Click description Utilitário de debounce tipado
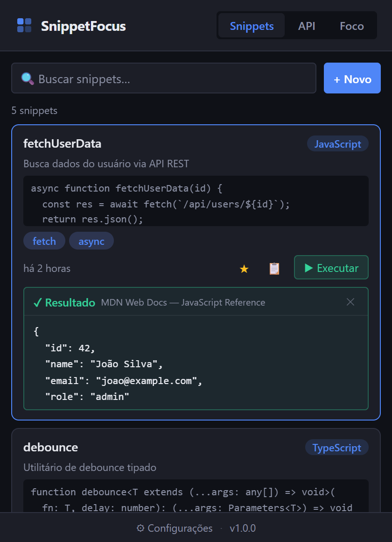Screen dimensions: 392x542 tap(90, 467)
